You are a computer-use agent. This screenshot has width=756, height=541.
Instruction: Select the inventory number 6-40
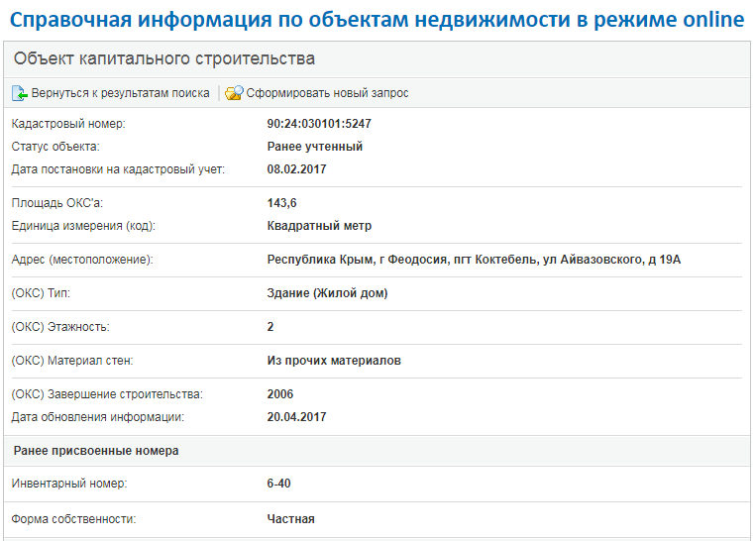tap(278, 484)
